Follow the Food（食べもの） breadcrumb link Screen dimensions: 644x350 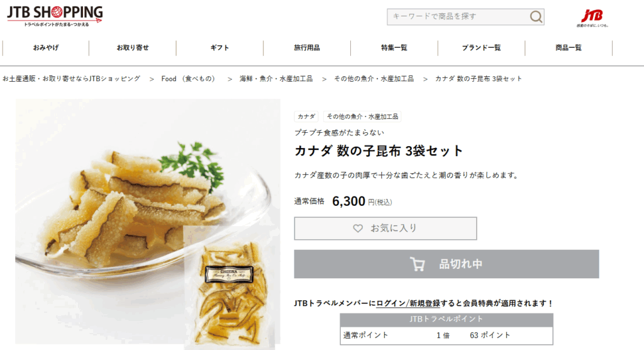(x=188, y=79)
